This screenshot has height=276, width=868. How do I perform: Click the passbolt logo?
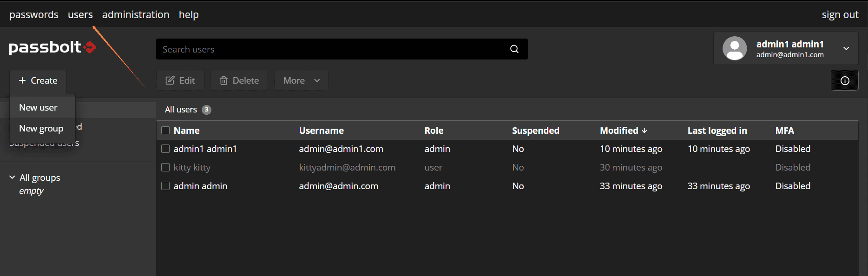pos(53,47)
